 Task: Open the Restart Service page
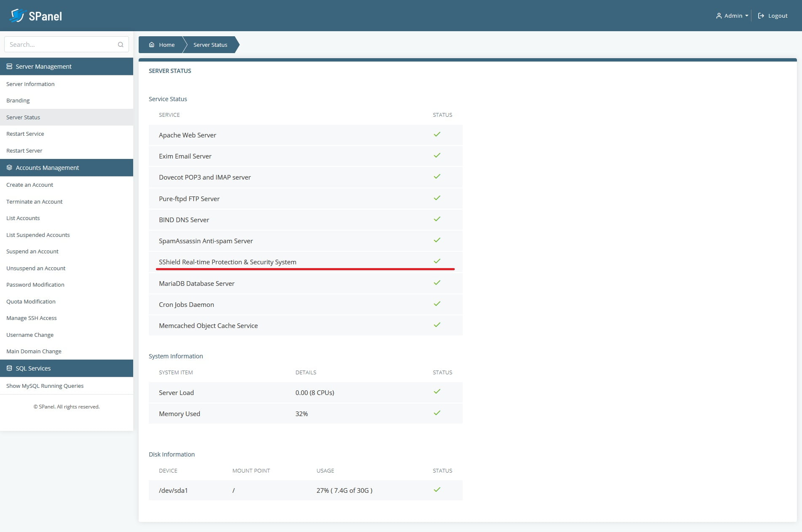coord(25,134)
